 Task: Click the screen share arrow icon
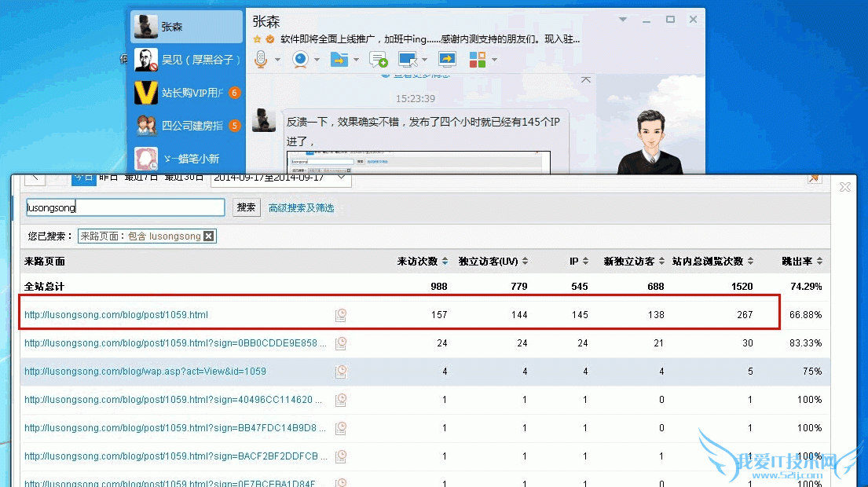point(447,60)
